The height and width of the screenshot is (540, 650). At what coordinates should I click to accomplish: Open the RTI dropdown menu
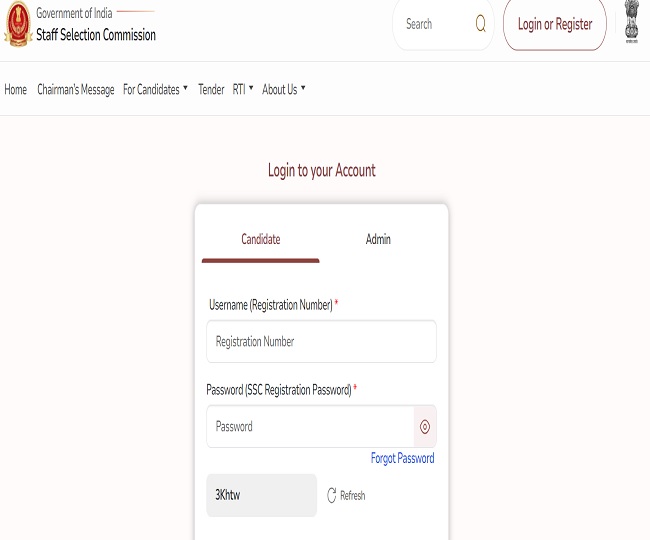click(243, 90)
